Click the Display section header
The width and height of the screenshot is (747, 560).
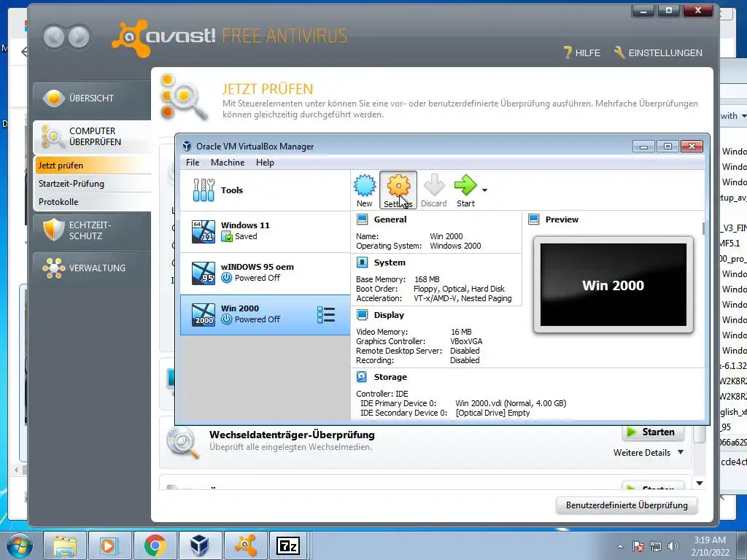pos(389,315)
